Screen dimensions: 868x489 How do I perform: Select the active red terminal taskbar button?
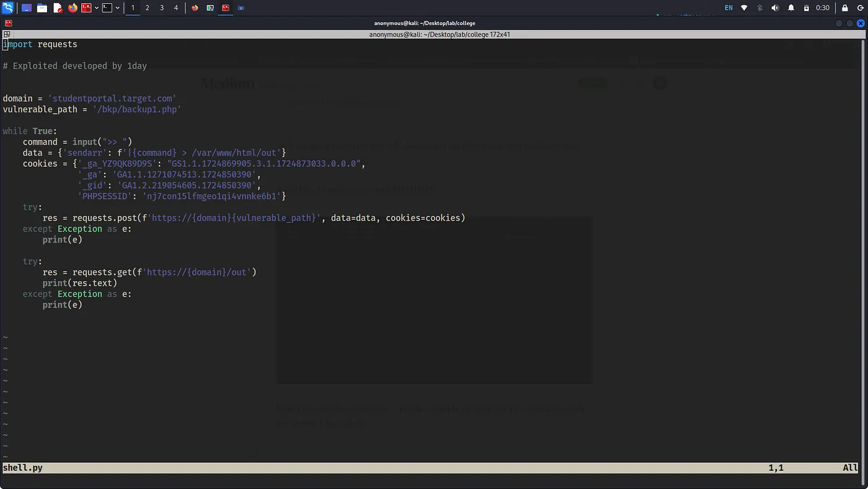[226, 8]
